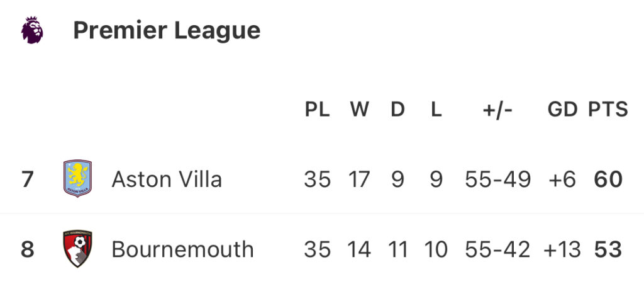Click position number 8 in standings

point(28,249)
